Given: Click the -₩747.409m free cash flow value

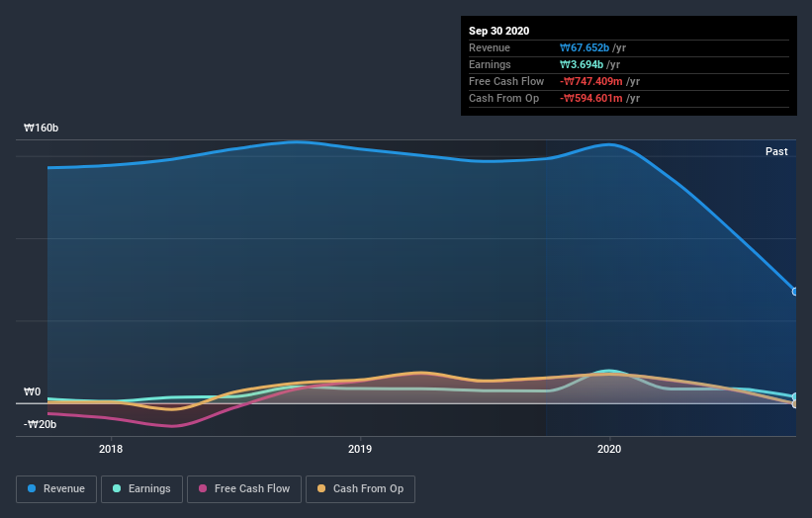Looking at the screenshot, I should [x=590, y=81].
